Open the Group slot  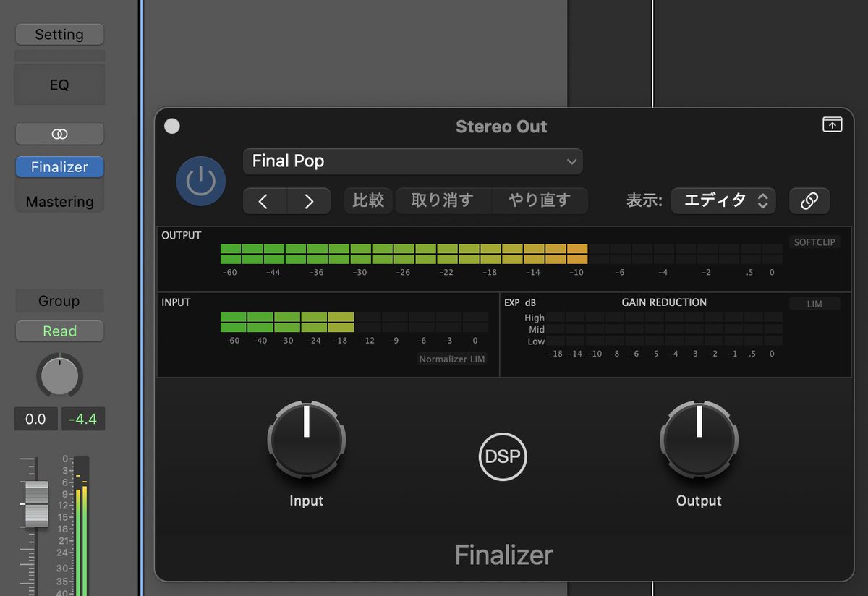pos(59,301)
